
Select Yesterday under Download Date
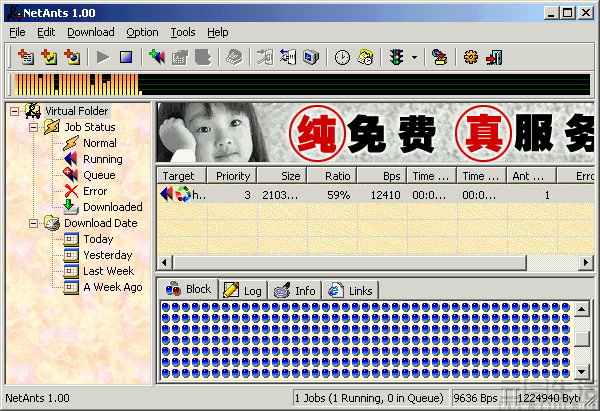tap(108, 255)
